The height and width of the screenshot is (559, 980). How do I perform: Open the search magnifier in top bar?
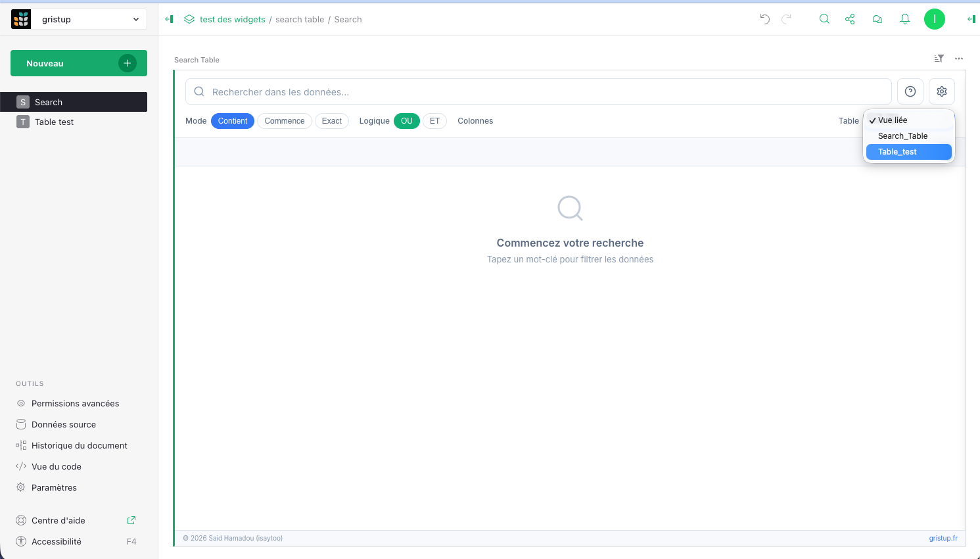[824, 19]
